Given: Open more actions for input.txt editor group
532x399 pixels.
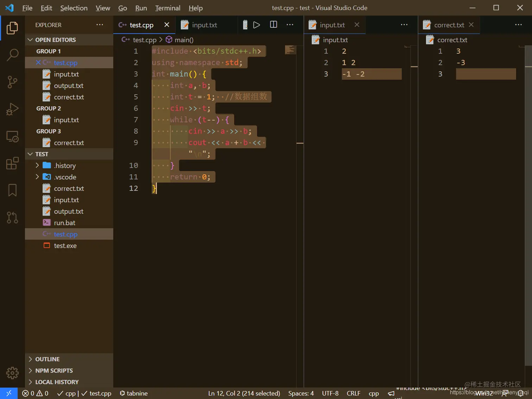Looking at the screenshot, I should [404, 25].
